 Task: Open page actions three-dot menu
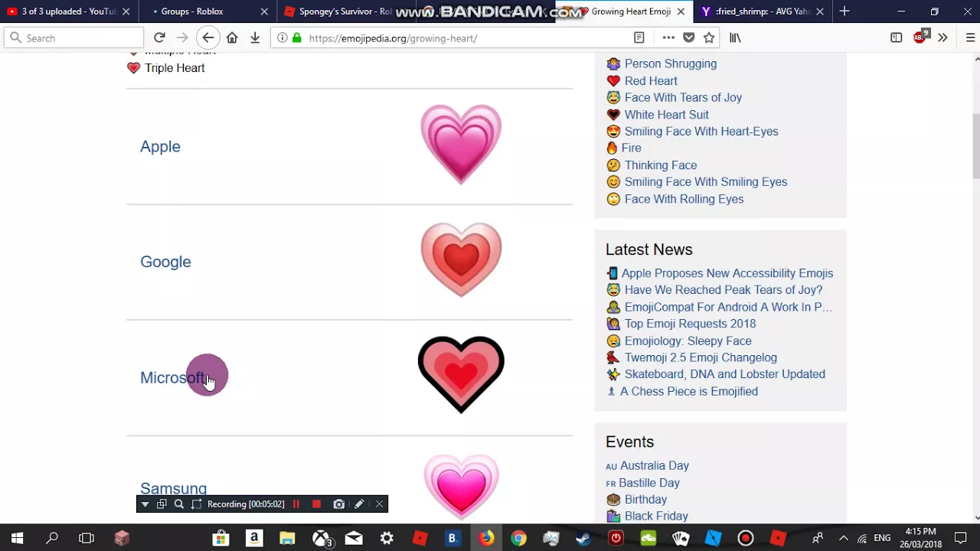[x=668, y=37]
